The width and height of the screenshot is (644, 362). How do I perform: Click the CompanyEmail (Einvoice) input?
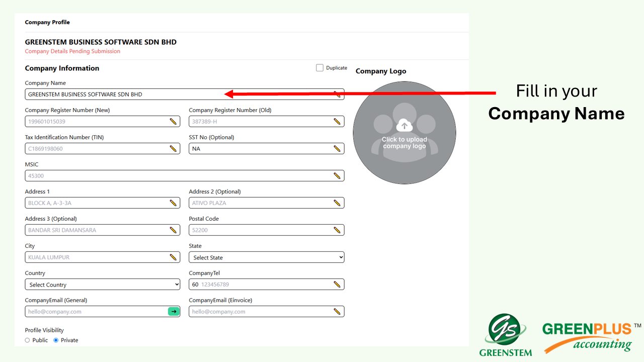(267, 311)
